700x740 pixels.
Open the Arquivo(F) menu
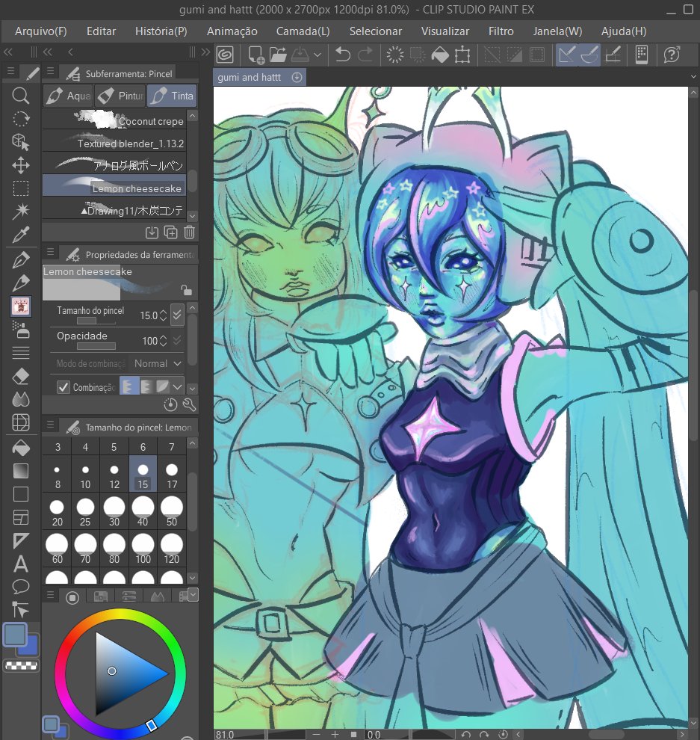41,31
